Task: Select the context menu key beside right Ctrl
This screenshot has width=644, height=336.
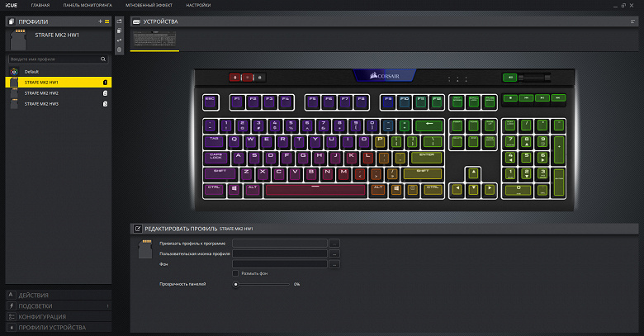Action: coord(413,189)
